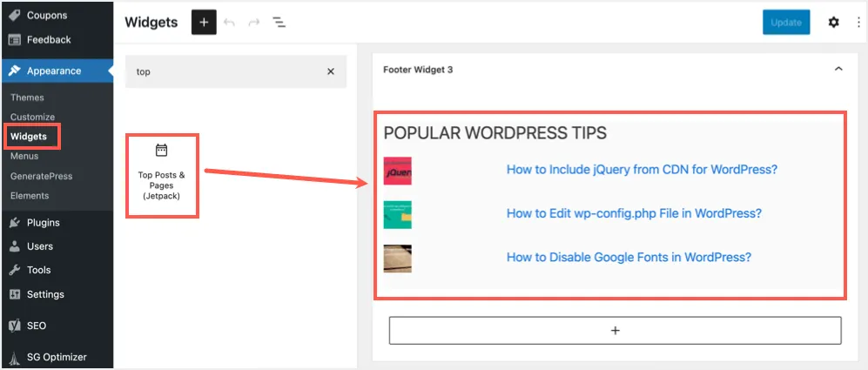Collapse the Footer Widget 3 panel chevron

pos(838,70)
